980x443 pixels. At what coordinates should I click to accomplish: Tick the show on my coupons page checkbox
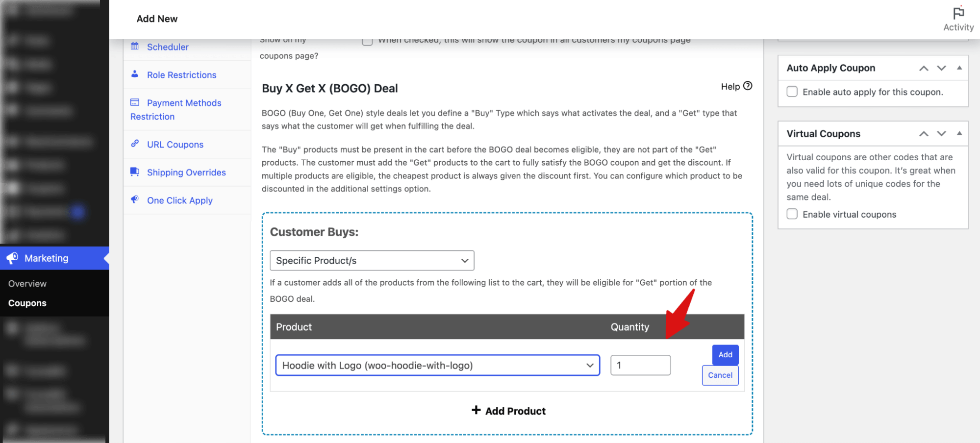click(x=367, y=41)
